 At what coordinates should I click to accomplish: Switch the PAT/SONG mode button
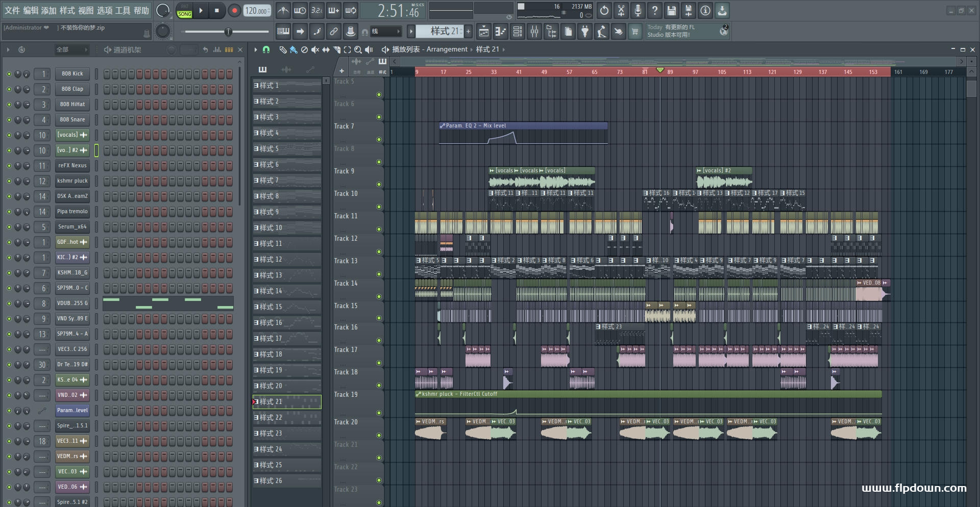coord(184,11)
